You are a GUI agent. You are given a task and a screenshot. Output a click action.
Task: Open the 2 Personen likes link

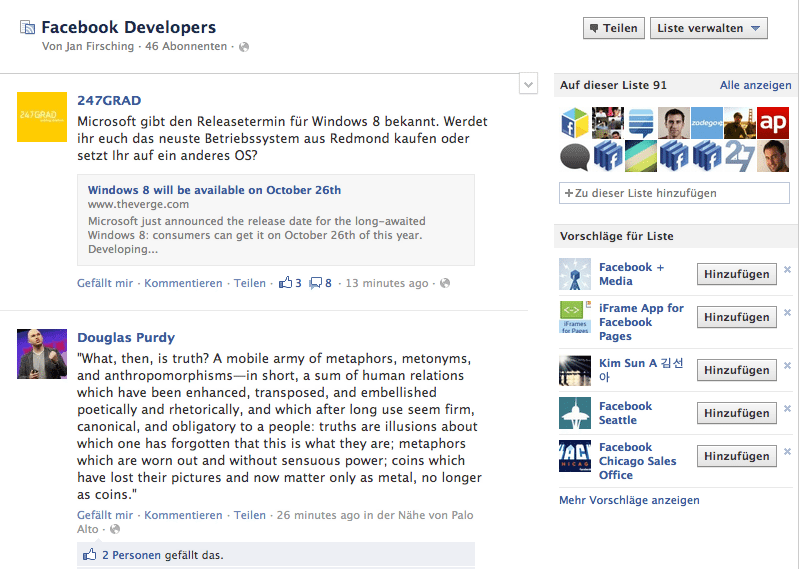pyautogui.click(x=131, y=555)
